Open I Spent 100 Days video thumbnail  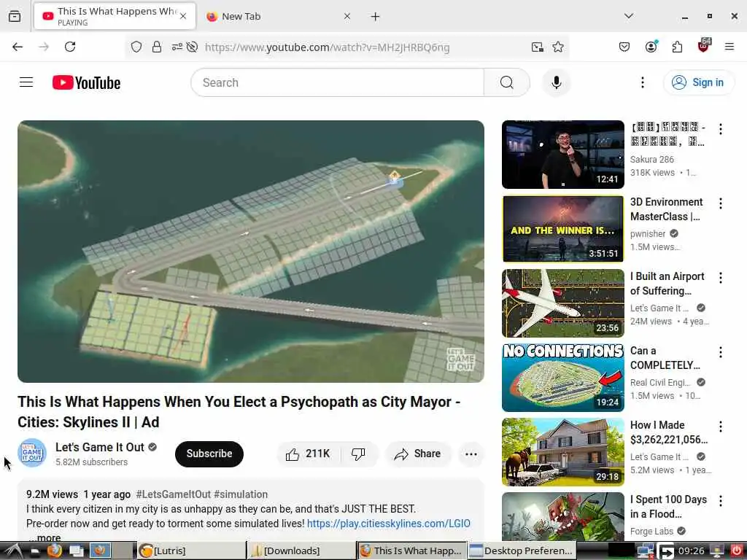pyautogui.click(x=562, y=516)
